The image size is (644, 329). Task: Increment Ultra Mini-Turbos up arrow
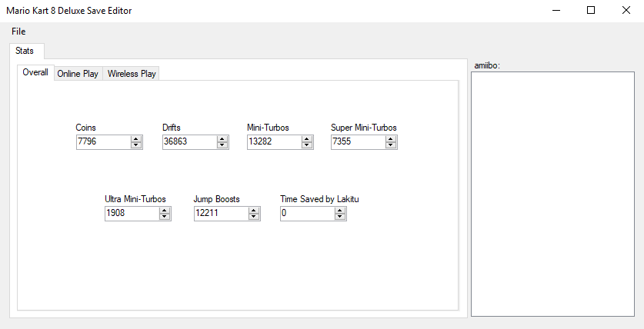click(165, 211)
